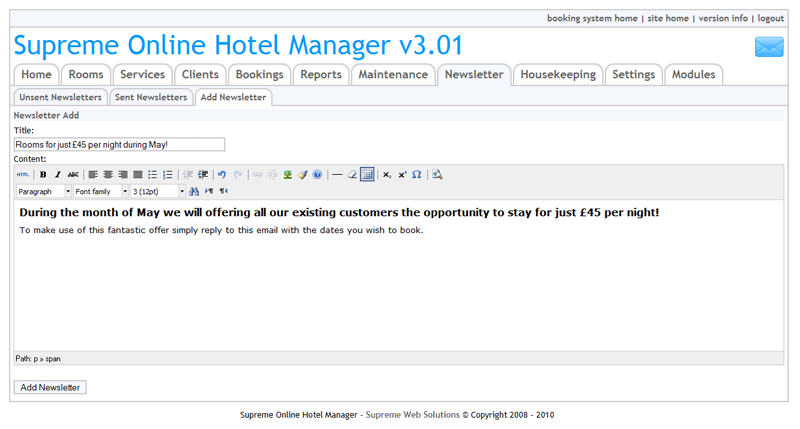800x429 pixels.
Task: Click the bold heading line in editor
Action: tap(339, 212)
